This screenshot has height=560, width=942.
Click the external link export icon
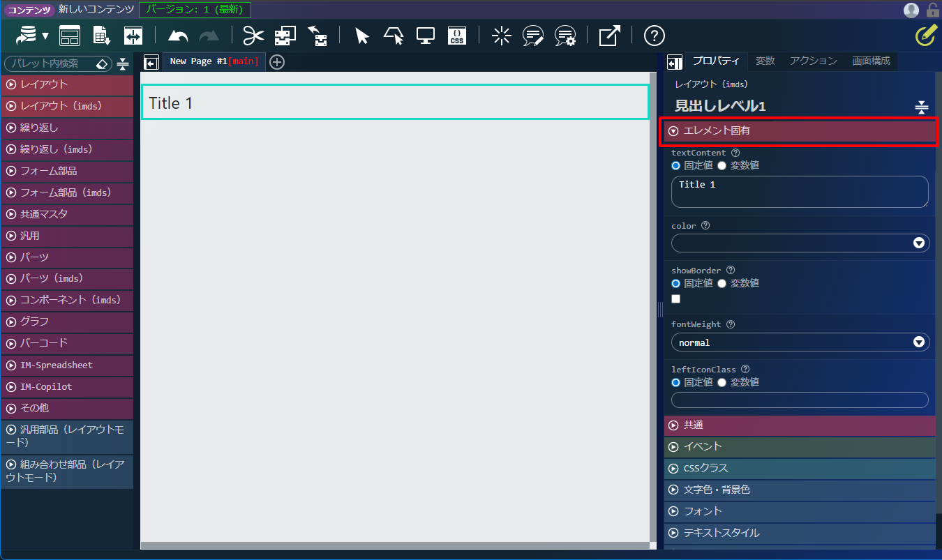pyautogui.click(x=609, y=36)
